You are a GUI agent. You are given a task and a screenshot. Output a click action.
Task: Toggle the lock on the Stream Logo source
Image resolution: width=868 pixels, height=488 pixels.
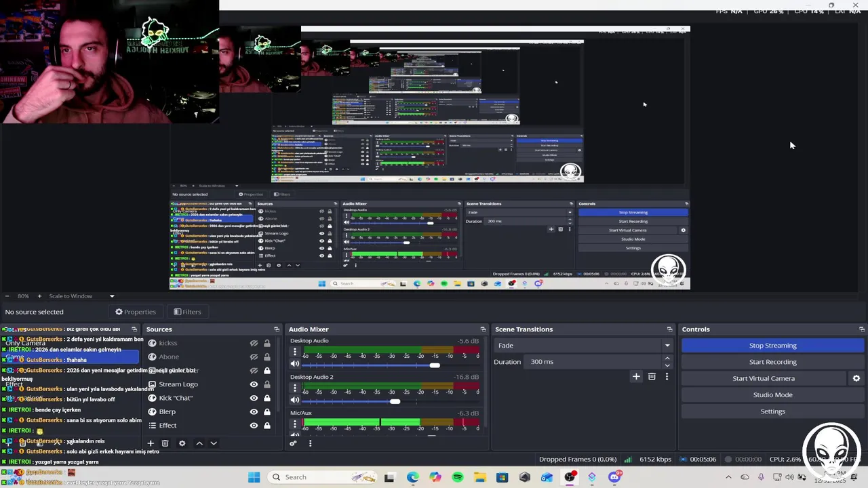[267, 384]
